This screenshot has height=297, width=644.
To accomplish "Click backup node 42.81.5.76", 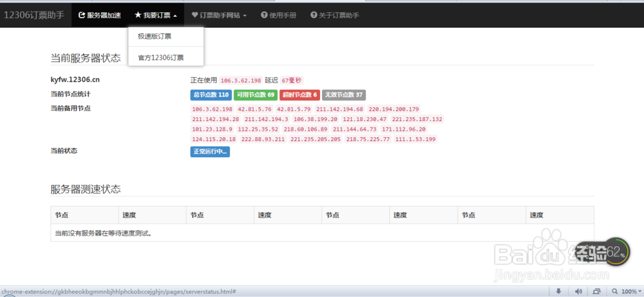I will [x=254, y=110].
